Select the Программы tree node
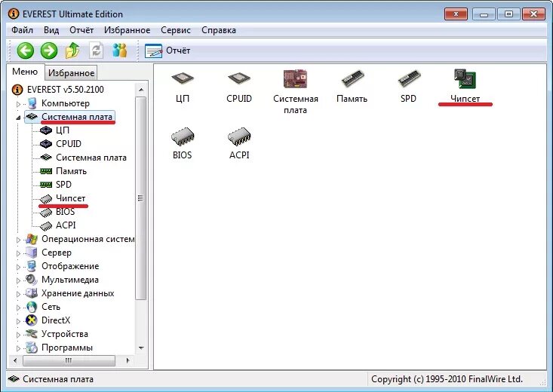This screenshot has width=553, height=392. coord(60,348)
